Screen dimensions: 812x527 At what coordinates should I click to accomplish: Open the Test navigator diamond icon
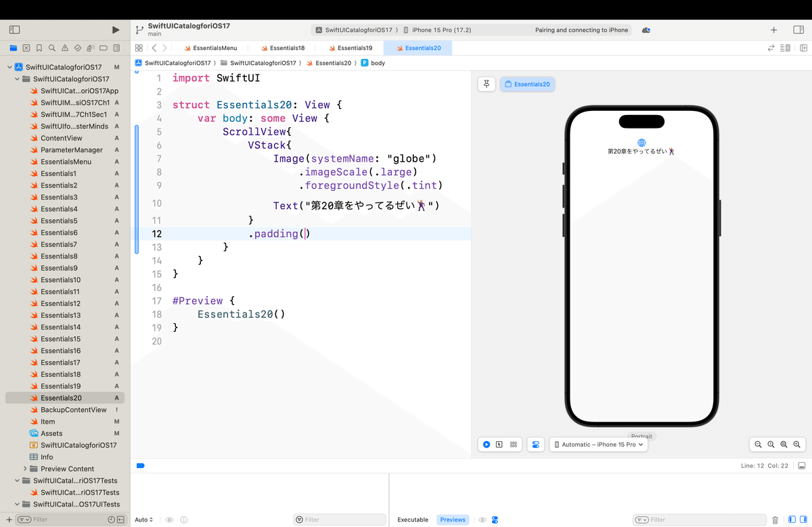click(x=78, y=48)
